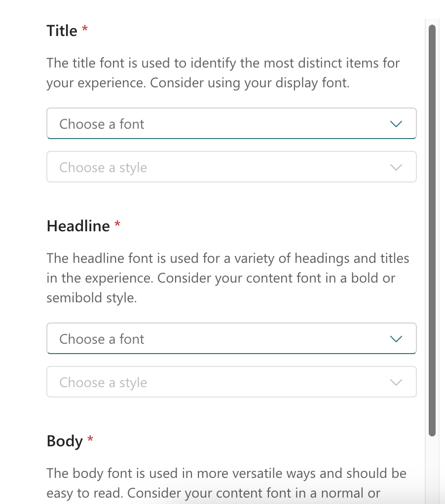Click the chevron on the Headline font dropdown
Screen dimensions: 445x504
tap(396, 339)
